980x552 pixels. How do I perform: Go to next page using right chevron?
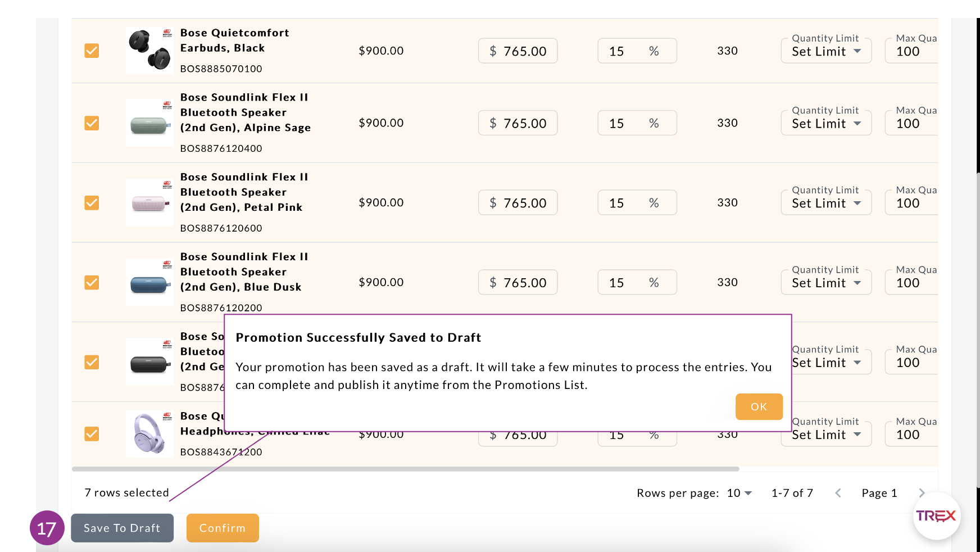click(x=922, y=493)
